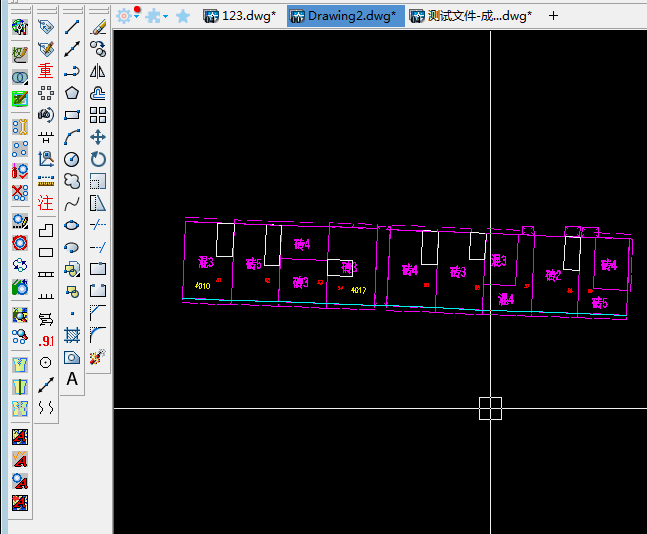Select the Stretch tool
The image size is (647, 534).
tap(98, 203)
